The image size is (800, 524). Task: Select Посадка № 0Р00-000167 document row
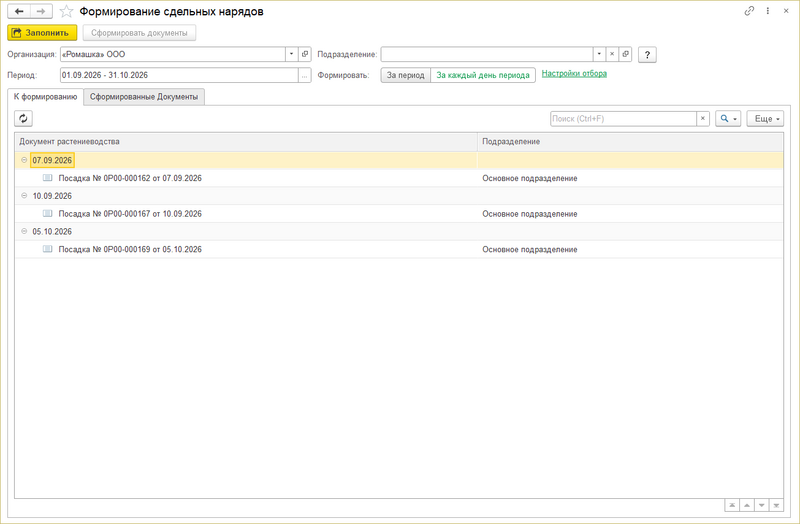pos(398,214)
